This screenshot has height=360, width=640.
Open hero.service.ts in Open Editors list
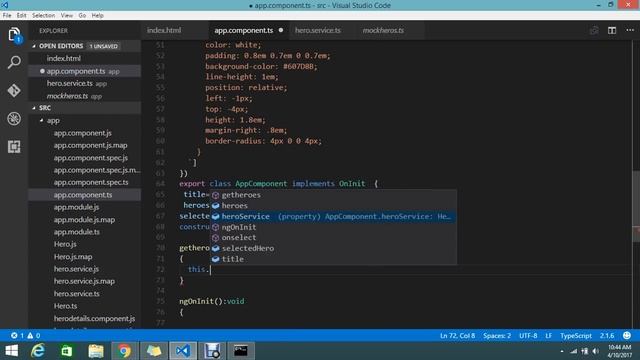point(85,83)
